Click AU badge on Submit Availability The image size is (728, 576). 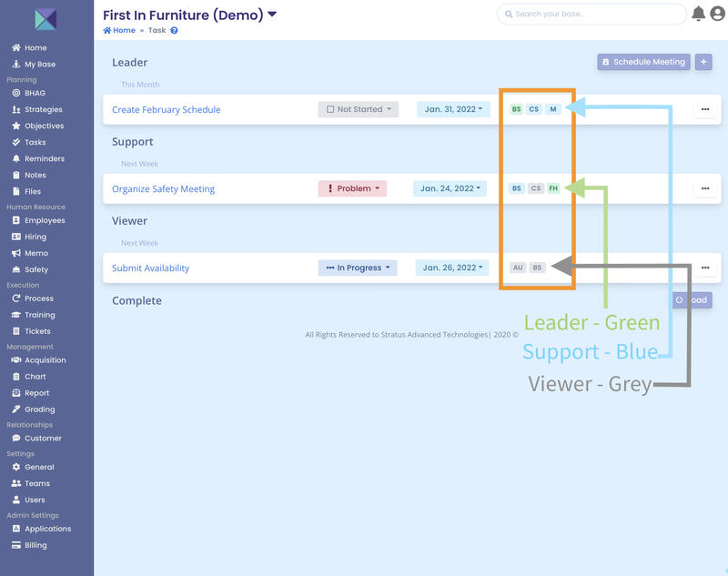(x=518, y=268)
